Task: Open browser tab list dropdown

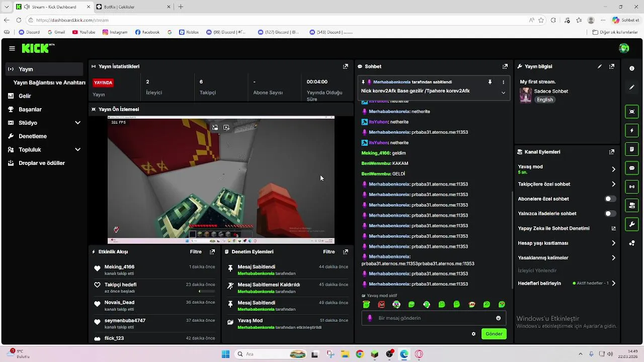Action: click(x=6, y=7)
